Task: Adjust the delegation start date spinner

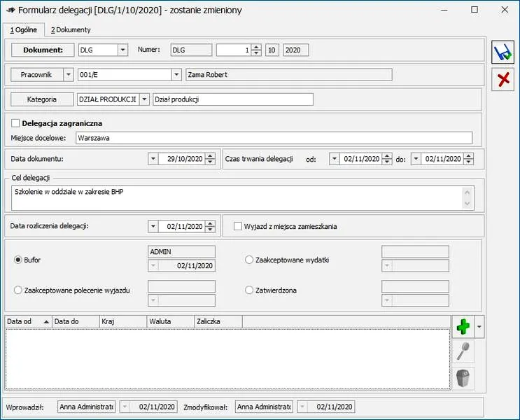Action: pos(387,159)
